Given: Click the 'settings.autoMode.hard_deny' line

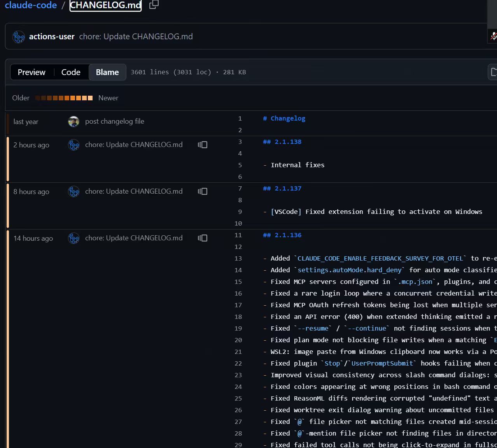Looking at the screenshot, I should coord(380,270).
